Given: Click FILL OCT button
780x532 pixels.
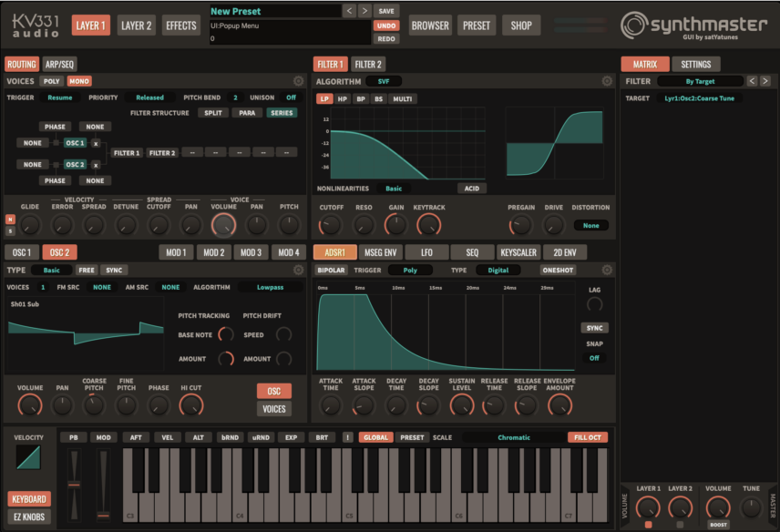Looking at the screenshot, I should click(x=588, y=437).
